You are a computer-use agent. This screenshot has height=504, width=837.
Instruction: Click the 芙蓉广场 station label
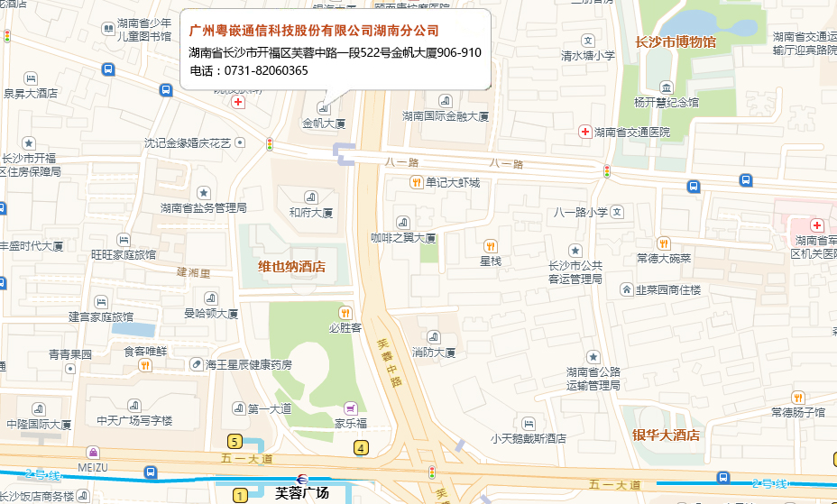click(301, 493)
